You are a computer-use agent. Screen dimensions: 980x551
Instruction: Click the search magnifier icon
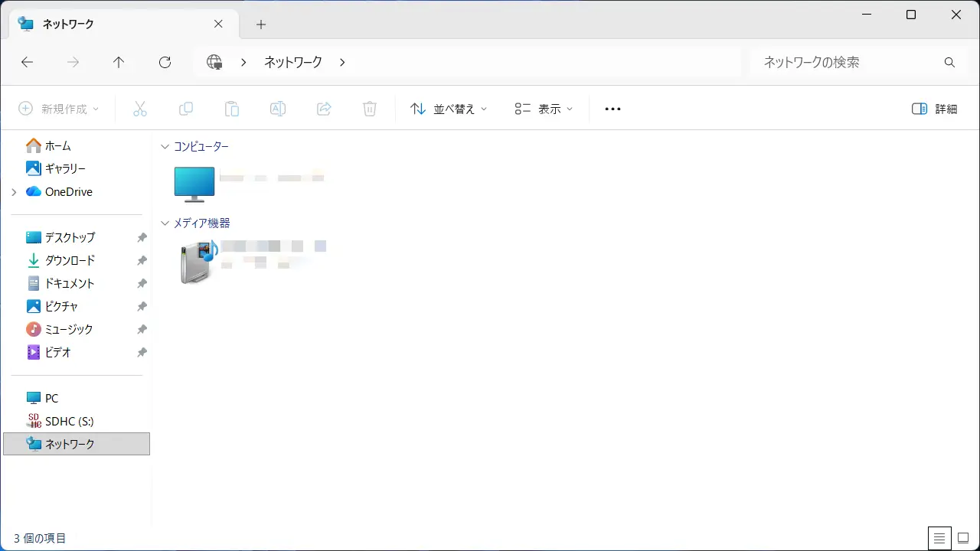949,63
